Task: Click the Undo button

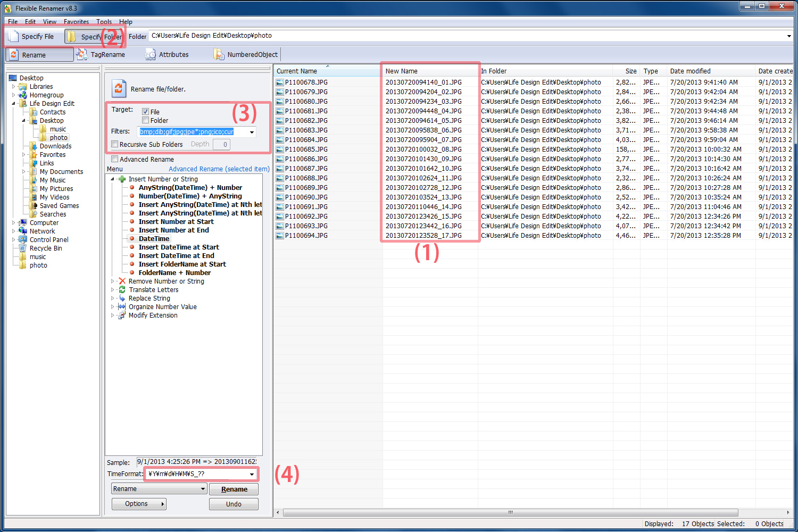Action: [234, 504]
